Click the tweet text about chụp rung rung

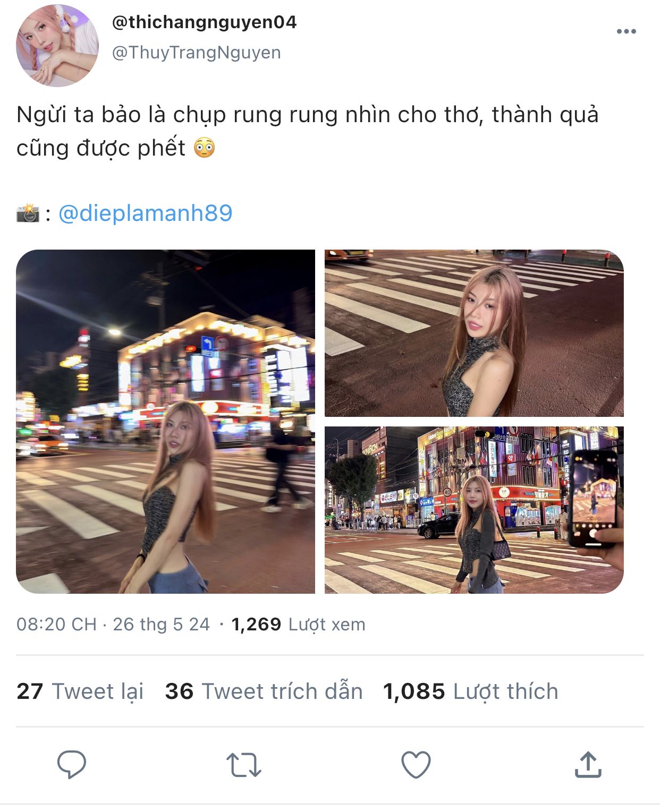[x=308, y=131]
